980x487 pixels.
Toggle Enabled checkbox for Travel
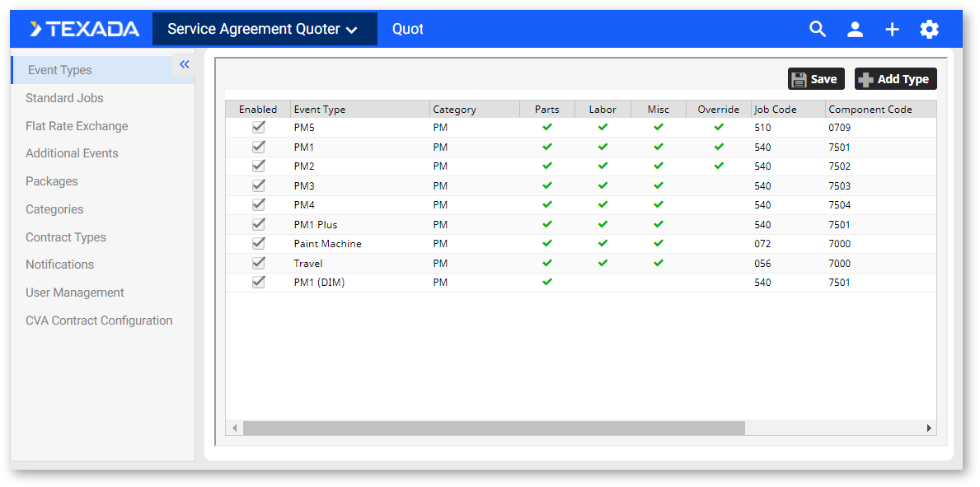(x=258, y=263)
